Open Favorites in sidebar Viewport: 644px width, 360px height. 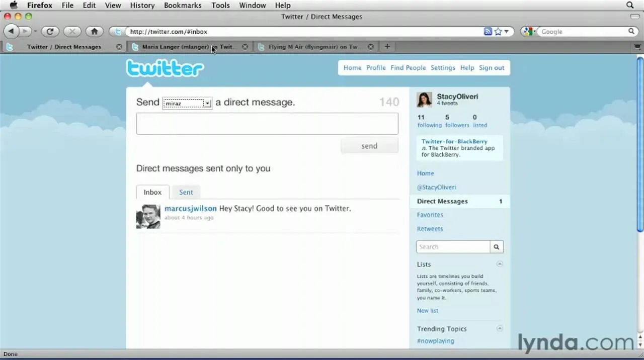pos(430,215)
